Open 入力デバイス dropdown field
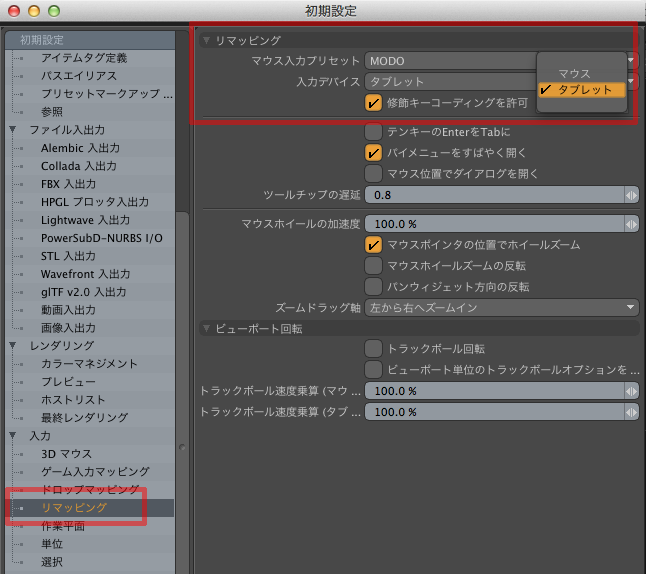 click(x=451, y=82)
